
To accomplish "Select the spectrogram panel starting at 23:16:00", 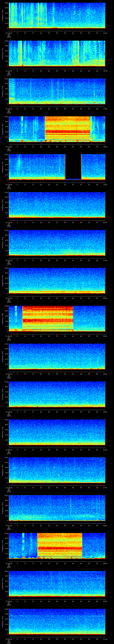I will pyautogui.click(x=57, y=91).
